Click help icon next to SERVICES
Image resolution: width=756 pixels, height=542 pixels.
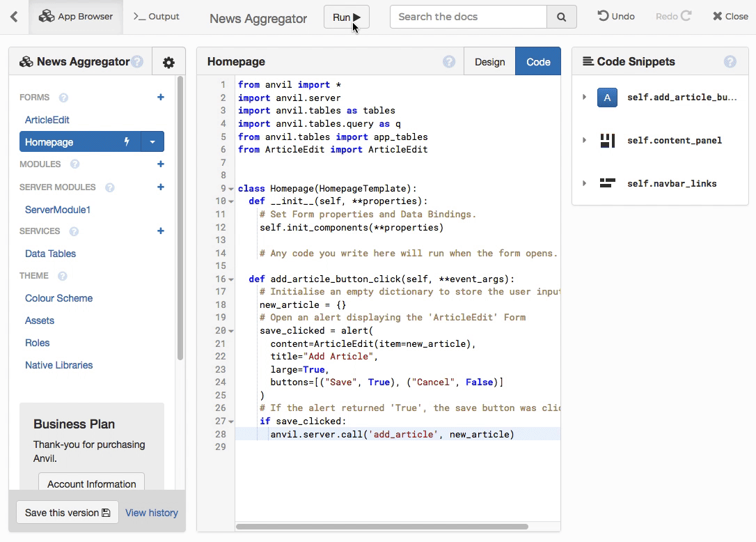pos(74,232)
